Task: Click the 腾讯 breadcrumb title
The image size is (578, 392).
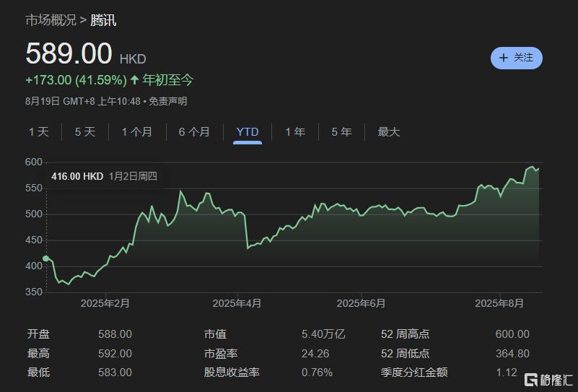Action: tap(103, 20)
